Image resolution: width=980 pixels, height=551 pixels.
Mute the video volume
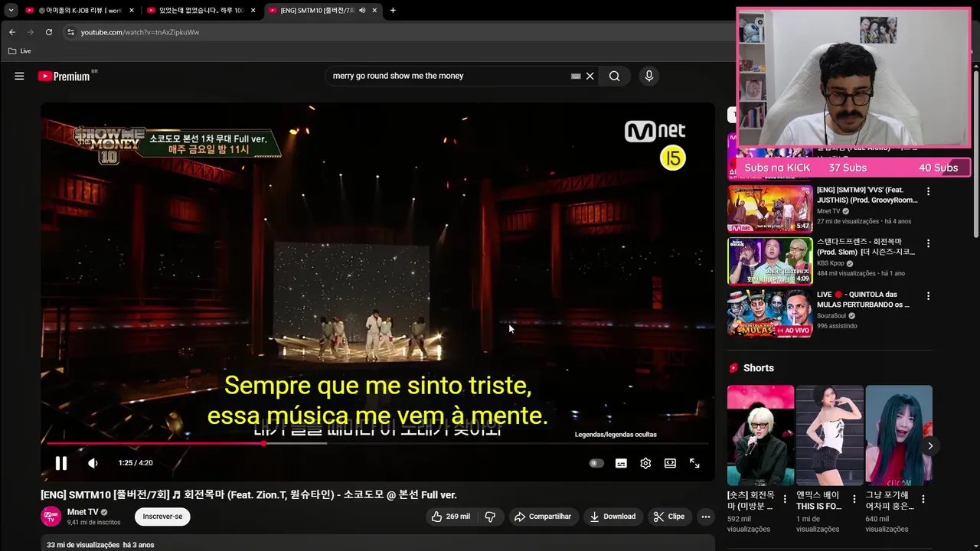tap(93, 463)
